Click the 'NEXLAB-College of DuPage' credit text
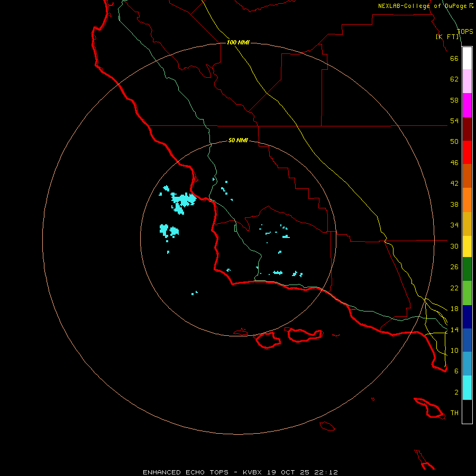The height and width of the screenshot is (476, 476). [x=423, y=6]
